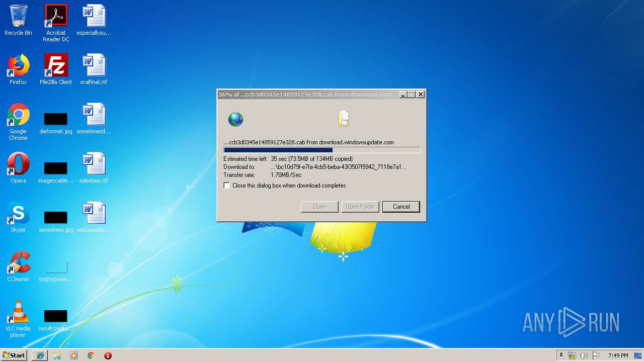
Task: Open Internet Explorer from taskbar
Action: point(40,355)
